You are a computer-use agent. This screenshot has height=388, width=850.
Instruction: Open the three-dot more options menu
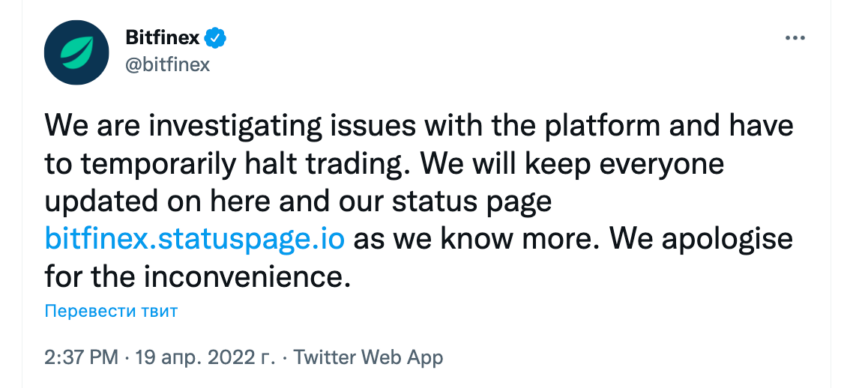point(795,38)
